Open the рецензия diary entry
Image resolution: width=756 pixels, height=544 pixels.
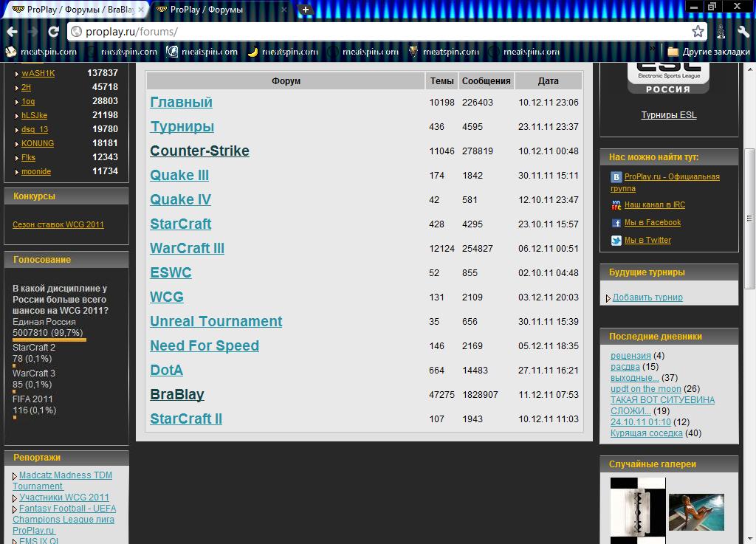coord(630,356)
